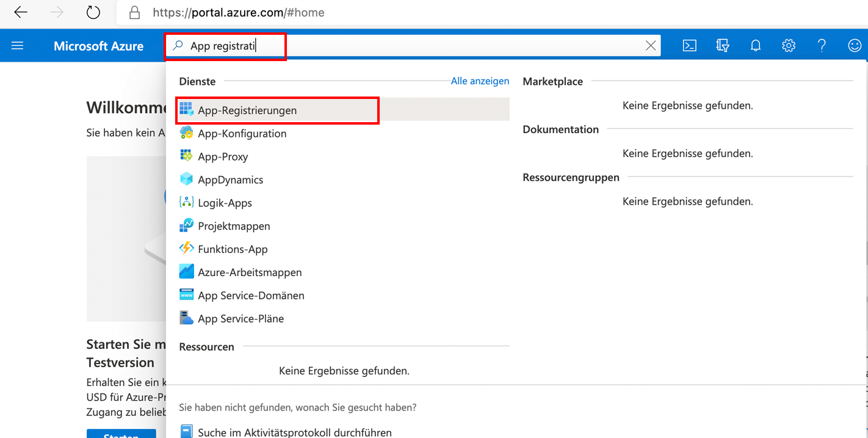Open the directory and subscription filter icon
The width and height of the screenshot is (868, 438).
coord(723,46)
